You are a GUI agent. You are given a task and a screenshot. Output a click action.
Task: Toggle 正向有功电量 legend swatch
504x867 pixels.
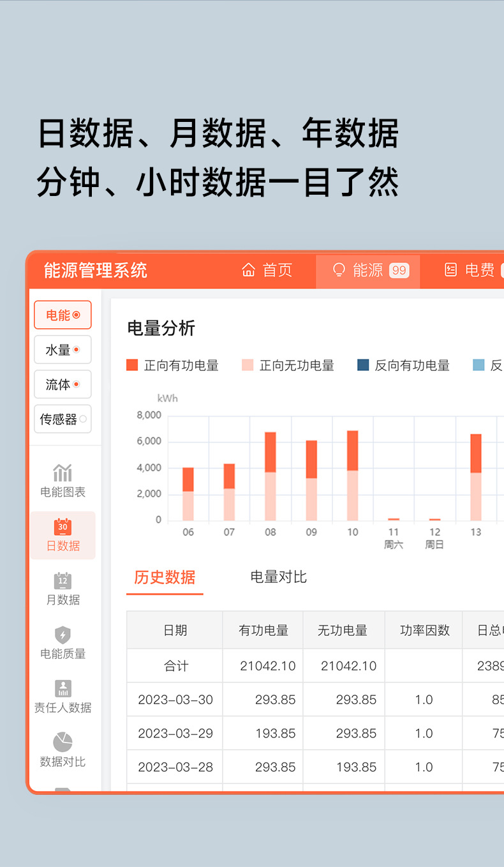tap(132, 365)
